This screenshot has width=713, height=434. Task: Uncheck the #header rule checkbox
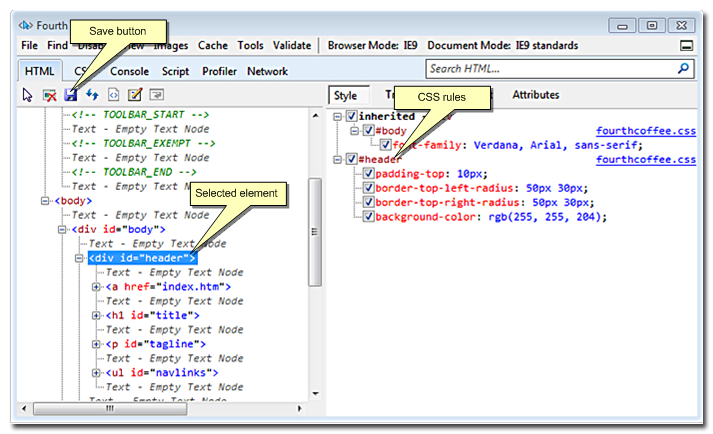(x=351, y=159)
